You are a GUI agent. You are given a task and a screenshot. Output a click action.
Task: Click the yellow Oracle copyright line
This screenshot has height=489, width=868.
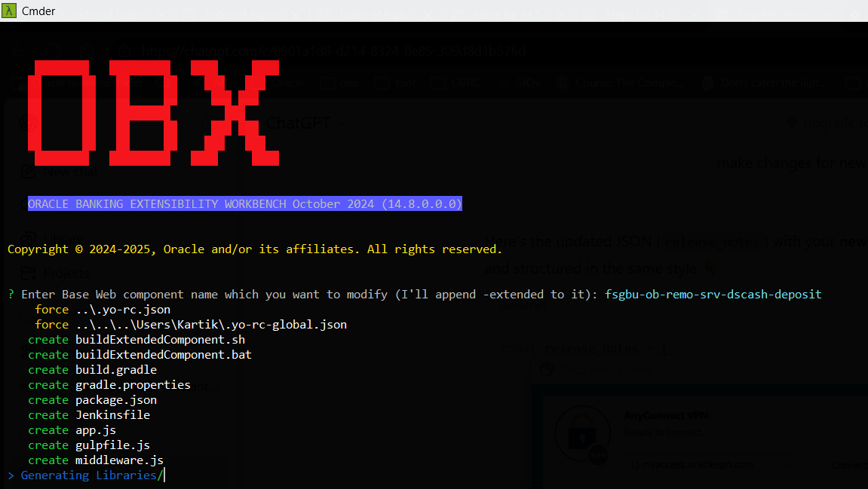(x=255, y=249)
